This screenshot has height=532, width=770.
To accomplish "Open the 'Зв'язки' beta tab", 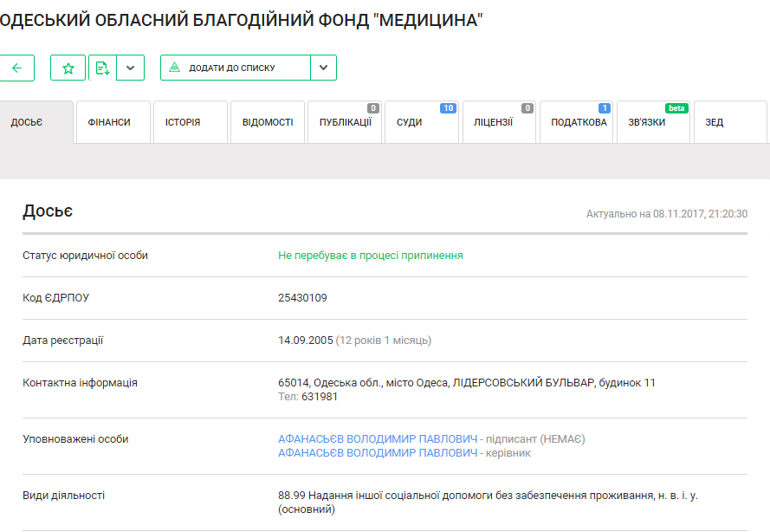I will 647,122.
